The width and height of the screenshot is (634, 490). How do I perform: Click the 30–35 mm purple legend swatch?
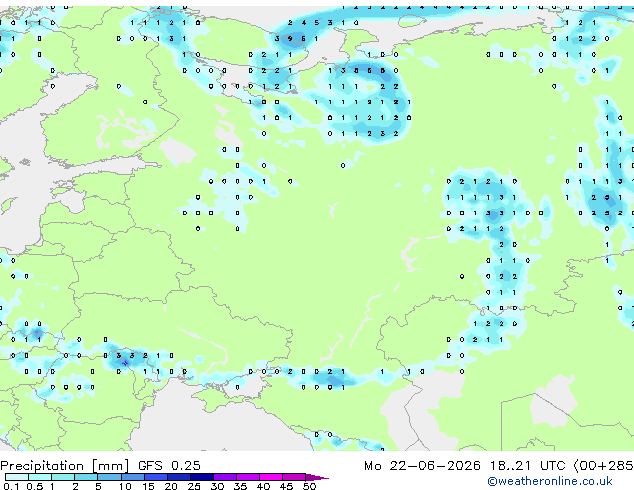(x=225, y=477)
